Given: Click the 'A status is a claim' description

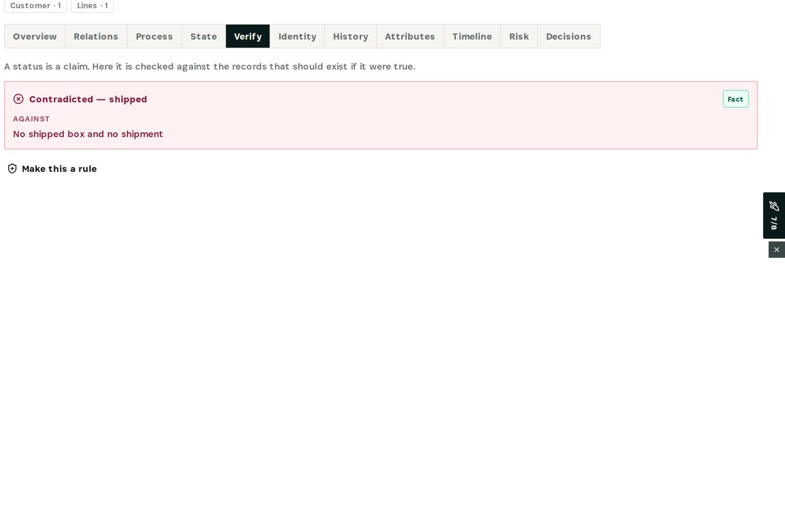Looking at the screenshot, I should click(209, 66).
